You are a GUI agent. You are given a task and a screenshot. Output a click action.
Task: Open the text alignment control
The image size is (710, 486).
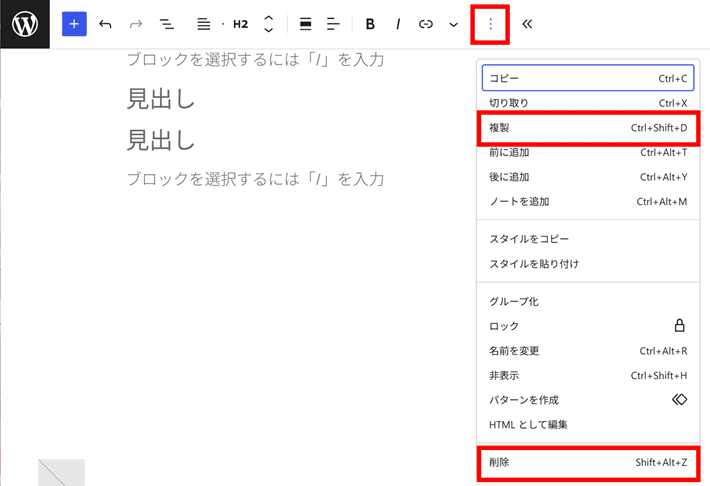(x=333, y=24)
